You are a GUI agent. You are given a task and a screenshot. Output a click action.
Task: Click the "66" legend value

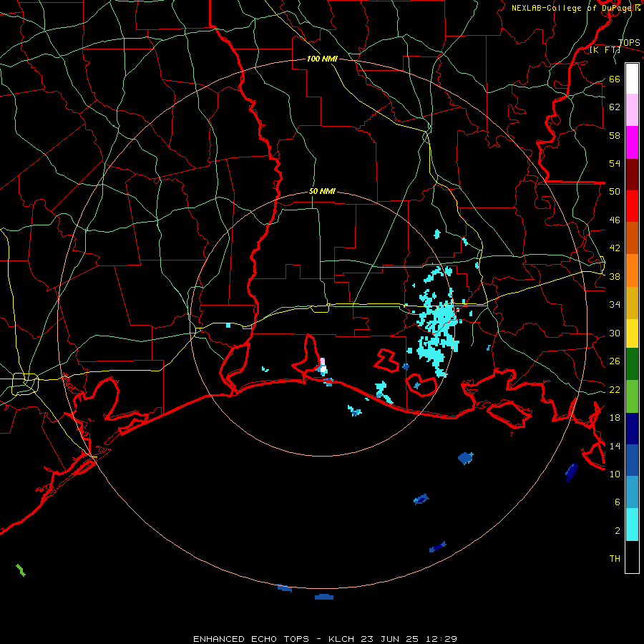point(615,79)
